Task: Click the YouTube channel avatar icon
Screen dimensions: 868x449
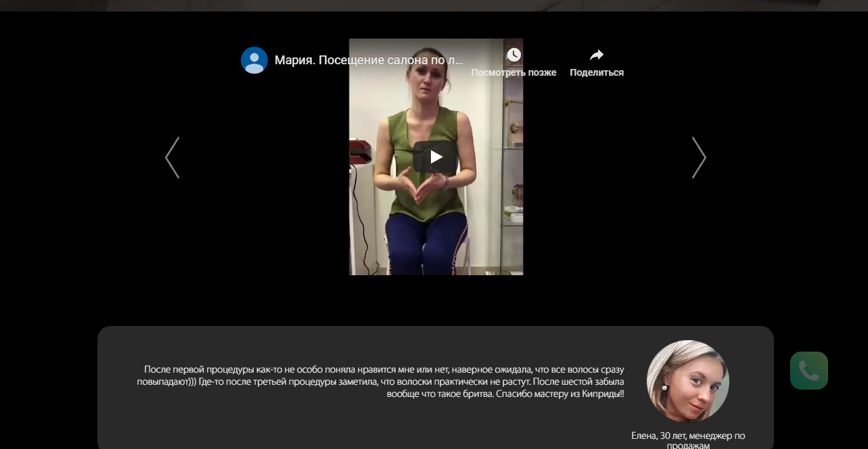Action: click(x=254, y=60)
